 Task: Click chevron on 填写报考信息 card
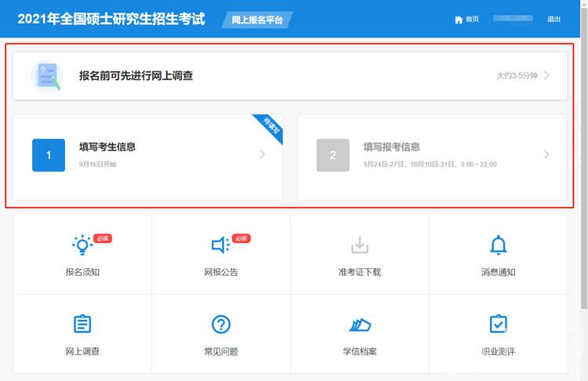(546, 154)
